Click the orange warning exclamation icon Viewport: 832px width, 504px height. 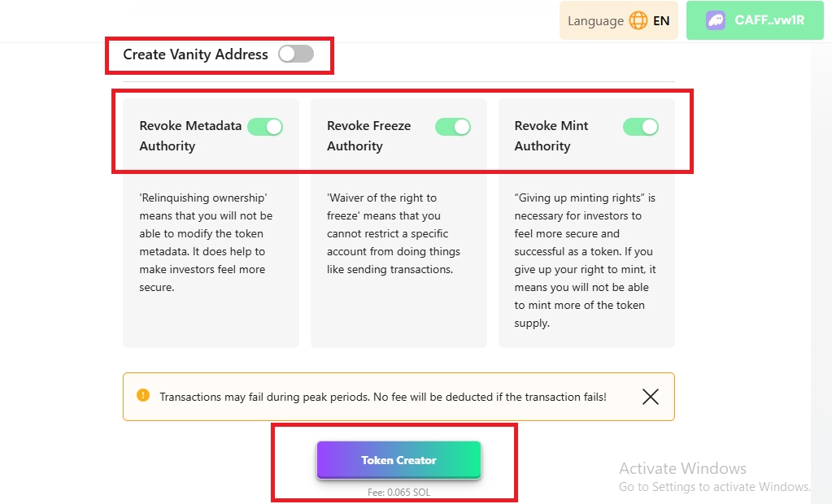click(x=143, y=396)
